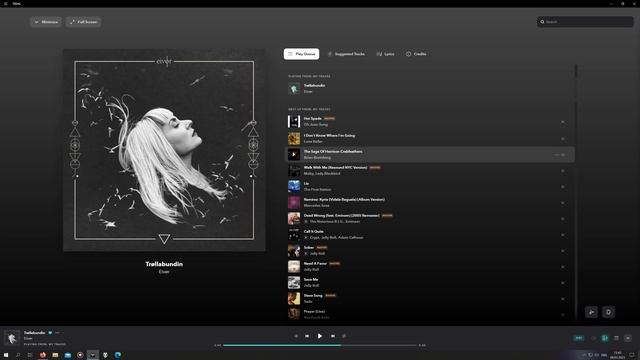The image size is (640, 360).
Task: Click the Play button in player bar
Action: (x=320, y=336)
